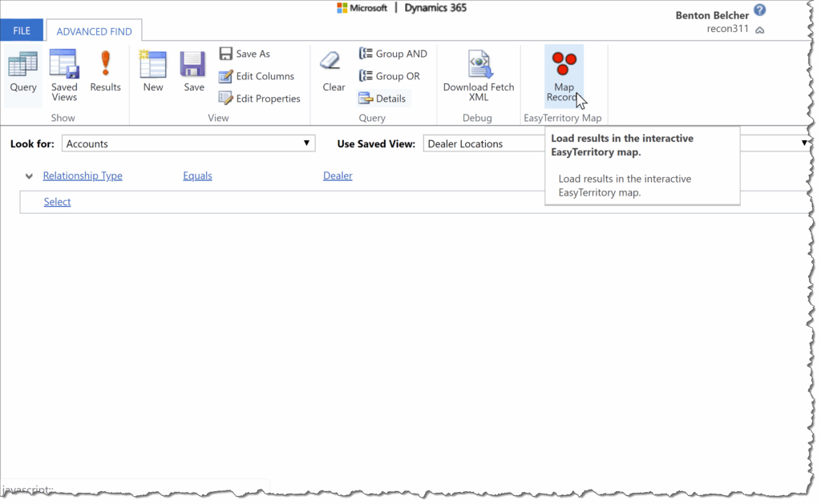Switch to the ADVANCED FIND tab
The height and width of the screenshot is (504, 821).
tap(94, 31)
